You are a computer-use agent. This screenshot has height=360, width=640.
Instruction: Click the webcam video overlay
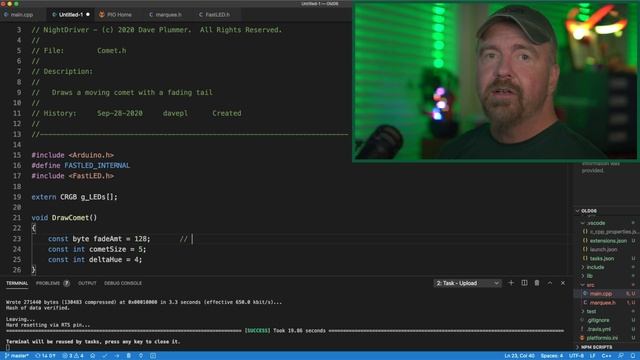496,82
